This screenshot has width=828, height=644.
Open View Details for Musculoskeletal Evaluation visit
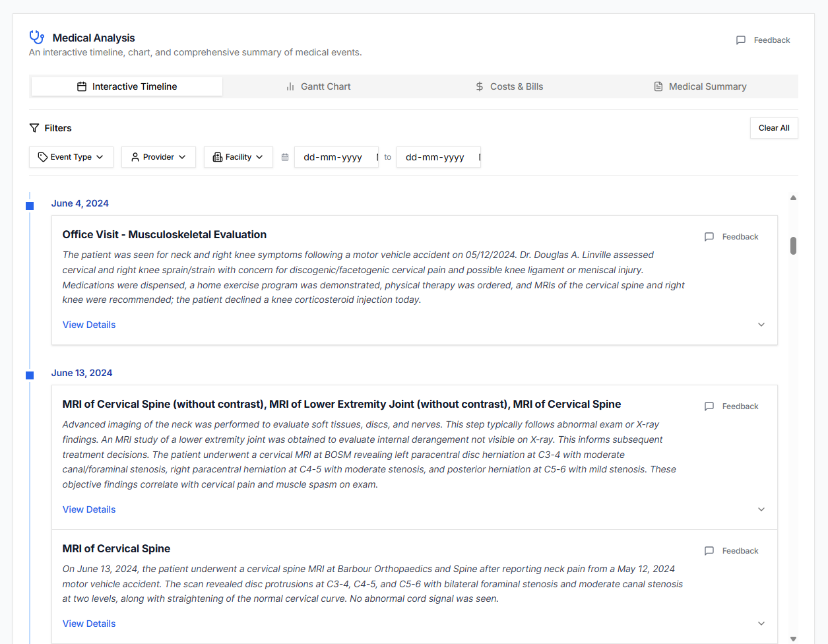[89, 325]
